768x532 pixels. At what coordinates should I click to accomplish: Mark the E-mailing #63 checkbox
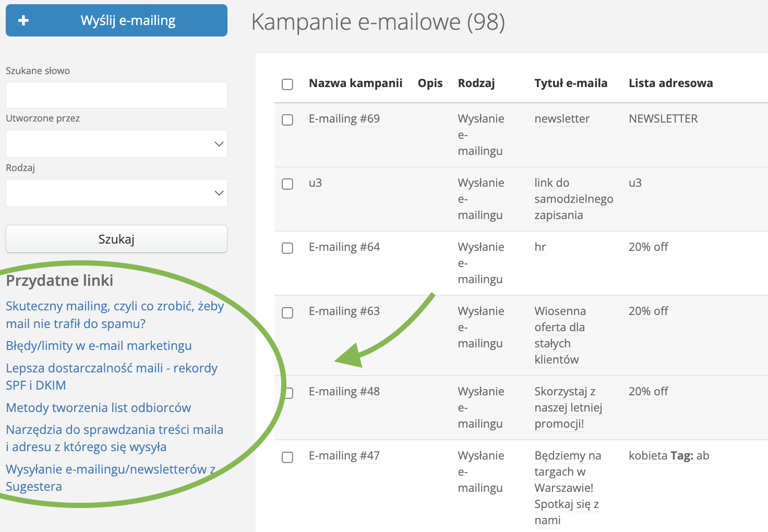[x=287, y=312]
